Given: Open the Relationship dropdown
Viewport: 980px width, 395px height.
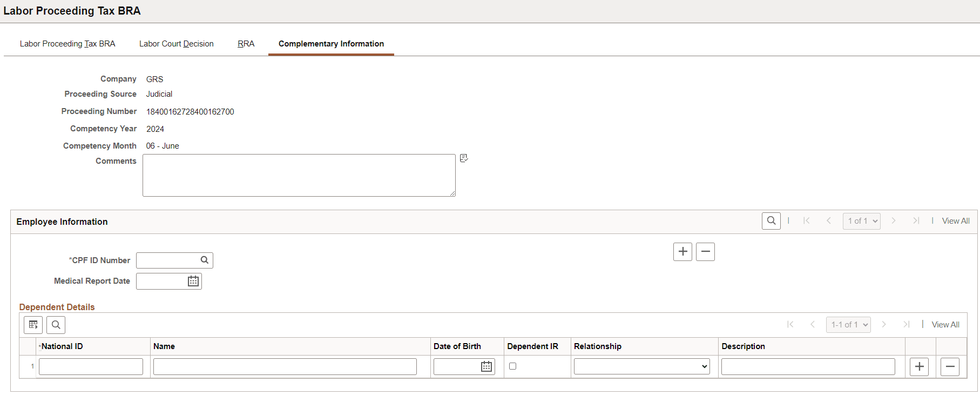Looking at the screenshot, I should pyautogui.click(x=642, y=366).
